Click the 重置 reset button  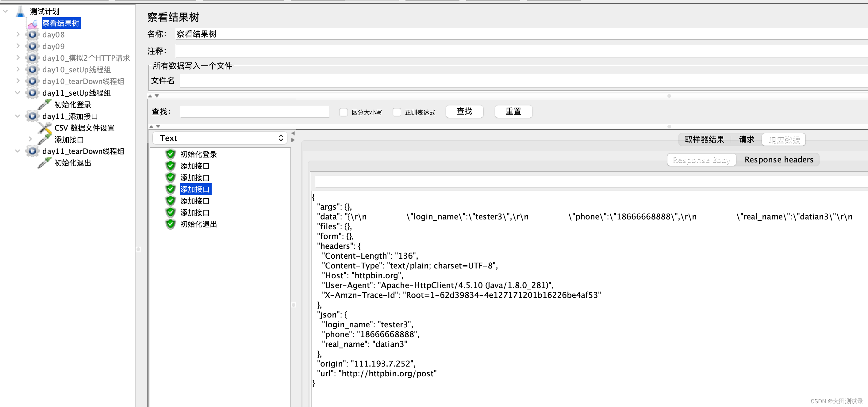513,112
